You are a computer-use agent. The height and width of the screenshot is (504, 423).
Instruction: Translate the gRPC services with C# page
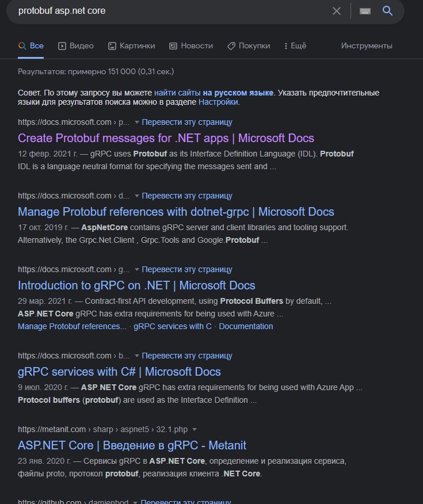[x=187, y=356]
